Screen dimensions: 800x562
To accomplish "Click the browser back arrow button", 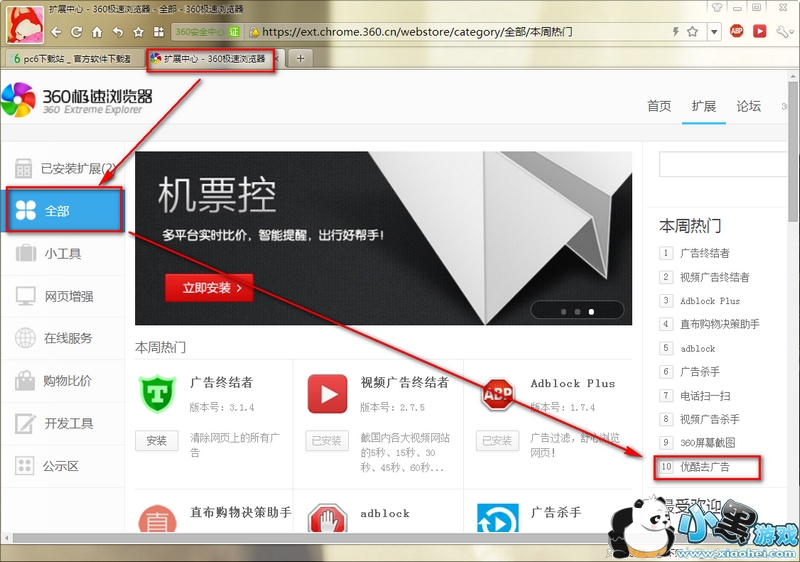I will click(x=56, y=32).
